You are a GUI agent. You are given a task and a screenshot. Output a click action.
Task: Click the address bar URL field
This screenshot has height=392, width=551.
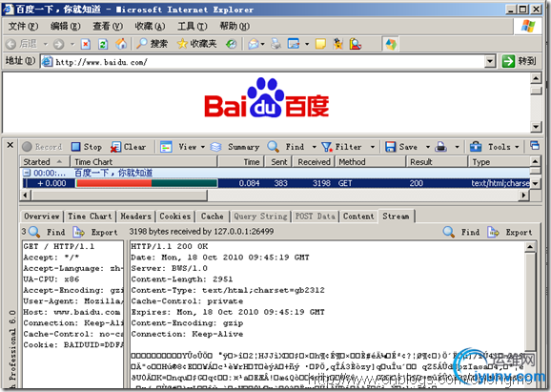[x=269, y=62]
